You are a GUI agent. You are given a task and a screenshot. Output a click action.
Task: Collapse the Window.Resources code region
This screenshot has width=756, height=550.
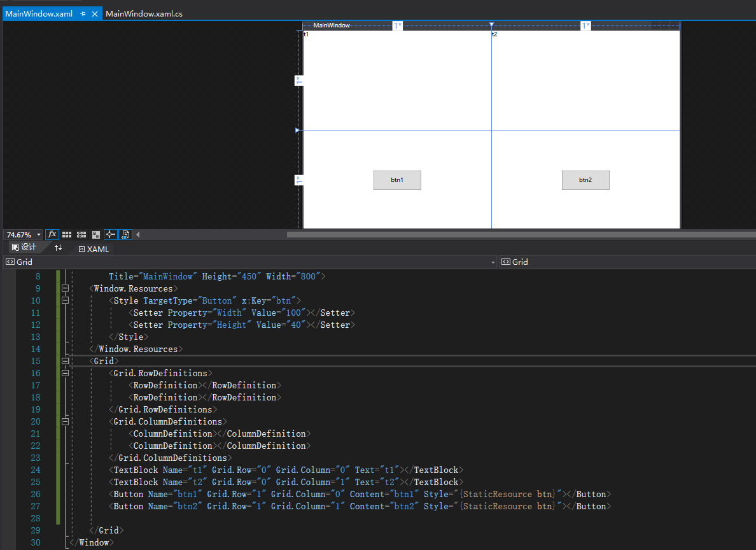(66, 288)
